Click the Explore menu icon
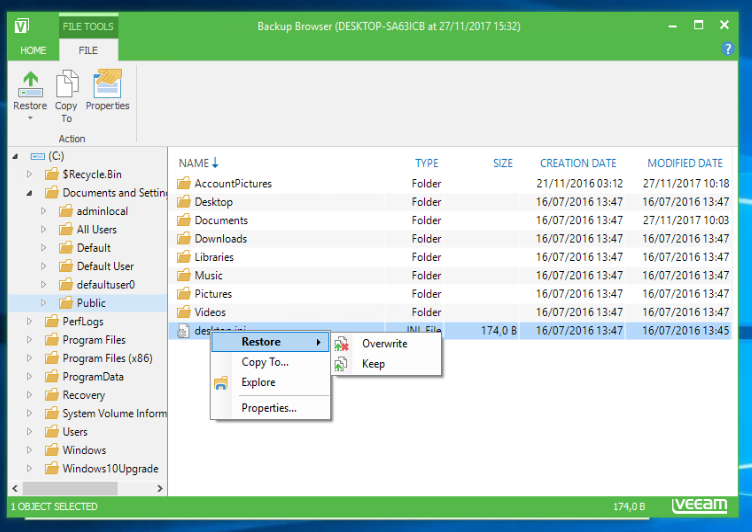This screenshot has width=752, height=532. [x=221, y=383]
